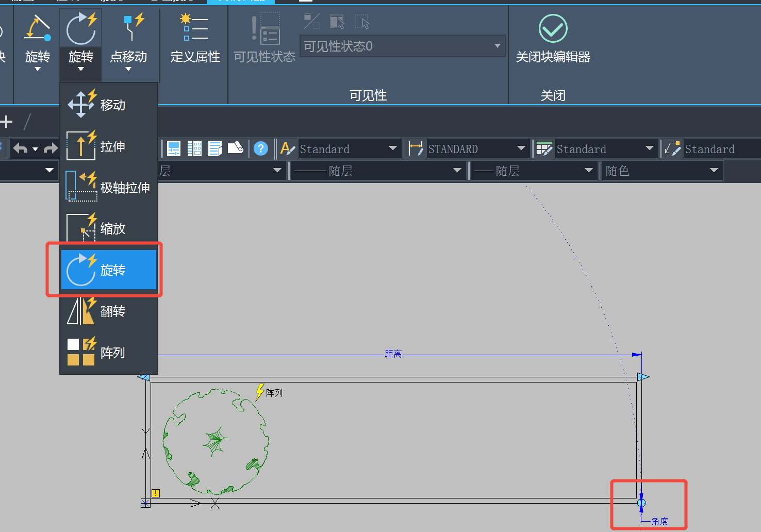Choose the Move (移动) action from the list

108,105
